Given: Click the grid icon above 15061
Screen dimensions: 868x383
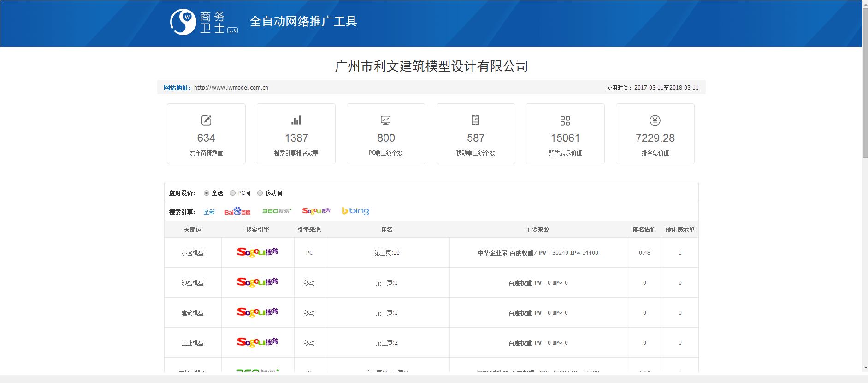Looking at the screenshot, I should (565, 120).
